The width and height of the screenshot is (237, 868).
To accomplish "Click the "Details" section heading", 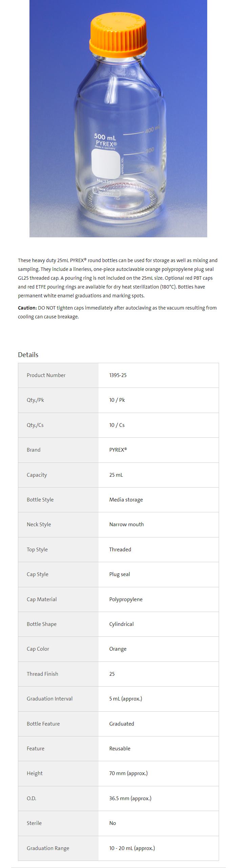I will [28, 355].
